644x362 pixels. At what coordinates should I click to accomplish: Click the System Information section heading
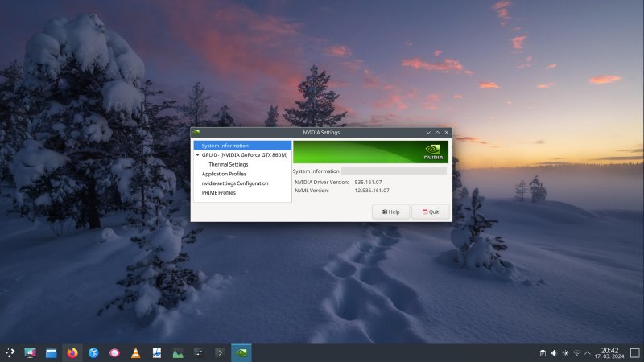click(x=316, y=171)
